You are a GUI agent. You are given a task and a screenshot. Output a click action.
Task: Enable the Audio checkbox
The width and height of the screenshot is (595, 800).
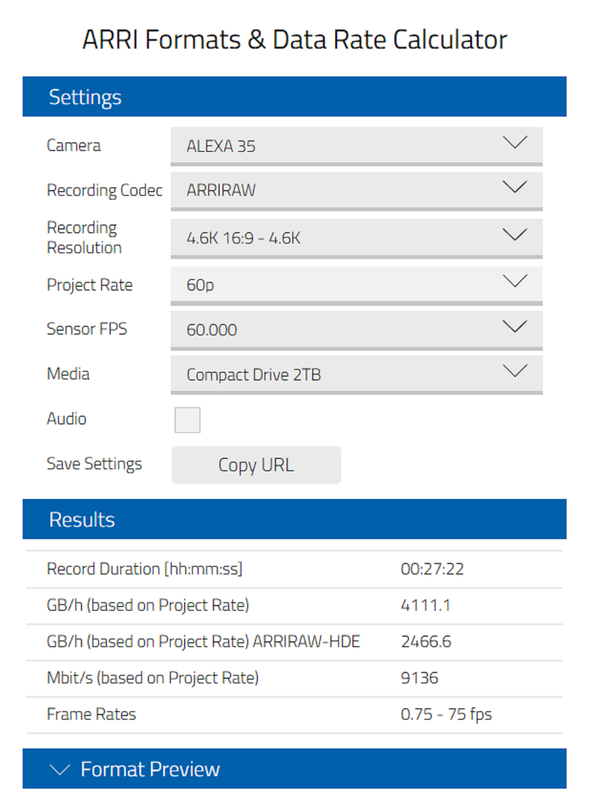pos(187,420)
